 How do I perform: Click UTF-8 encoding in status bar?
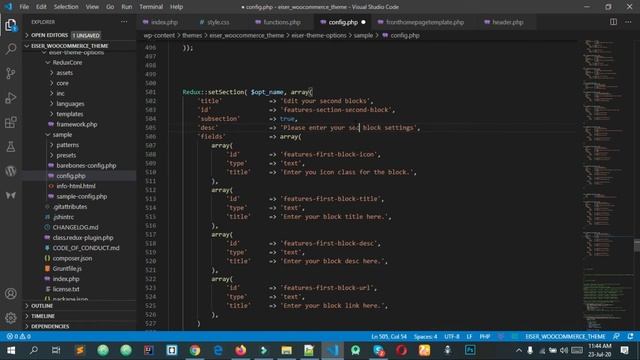pos(452,336)
